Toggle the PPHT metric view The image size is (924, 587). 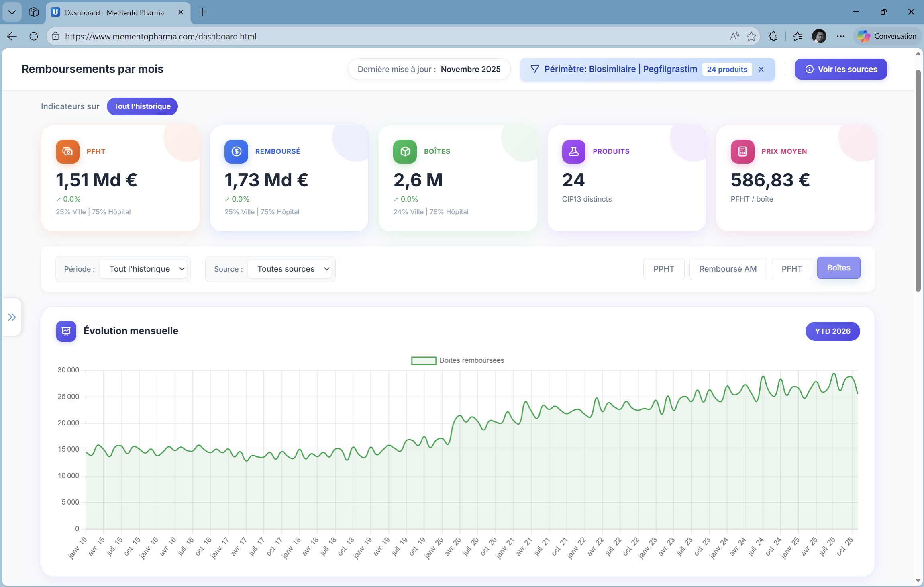(x=664, y=269)
